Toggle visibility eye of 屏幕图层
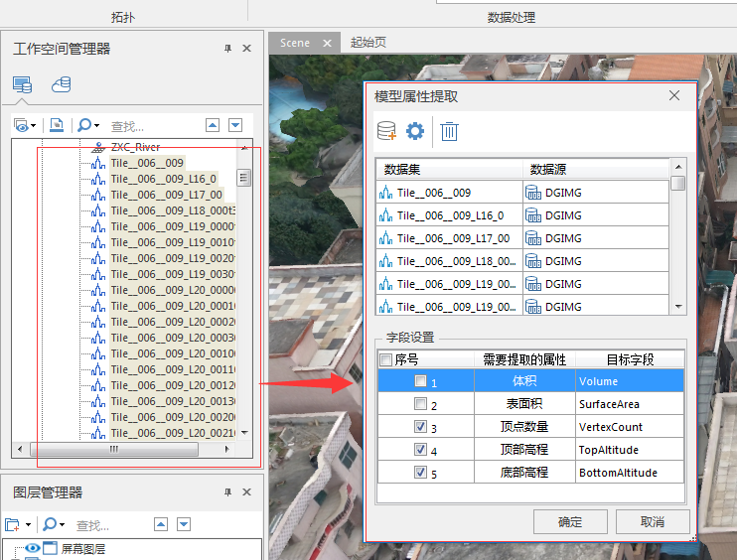This screenshot has height=560, width=737. [32, 548]
